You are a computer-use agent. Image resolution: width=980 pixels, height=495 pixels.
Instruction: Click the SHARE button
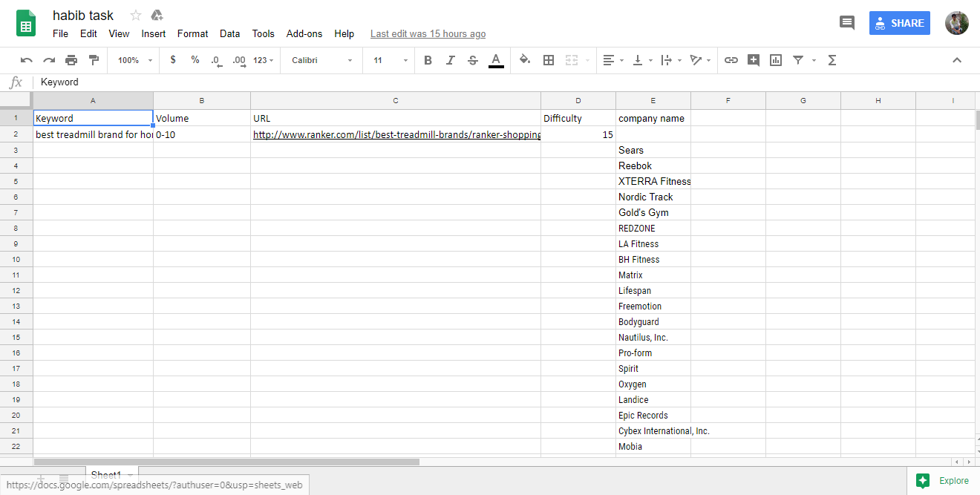pyautogui.click(x=899, y=23)
